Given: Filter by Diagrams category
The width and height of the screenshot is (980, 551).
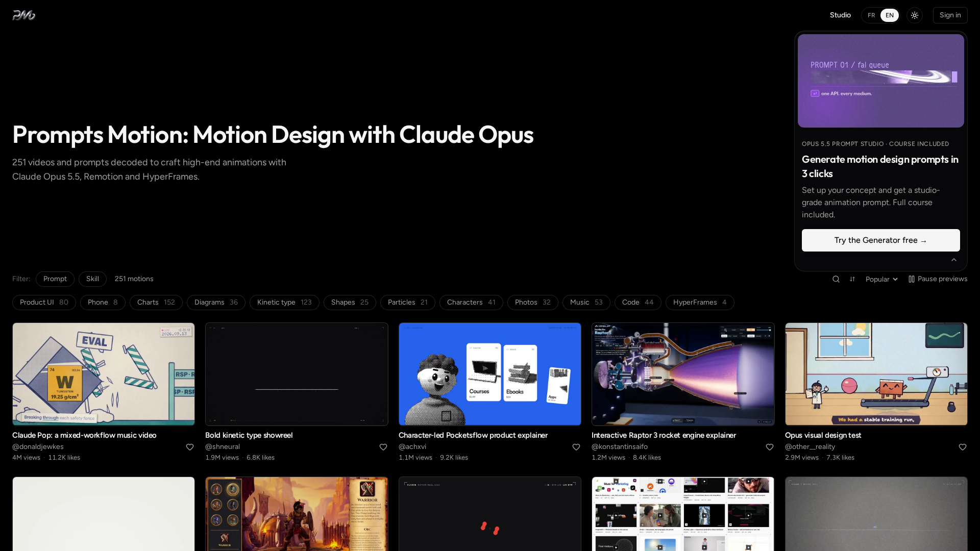Looking at the screenshot, I should coord(216,303).
